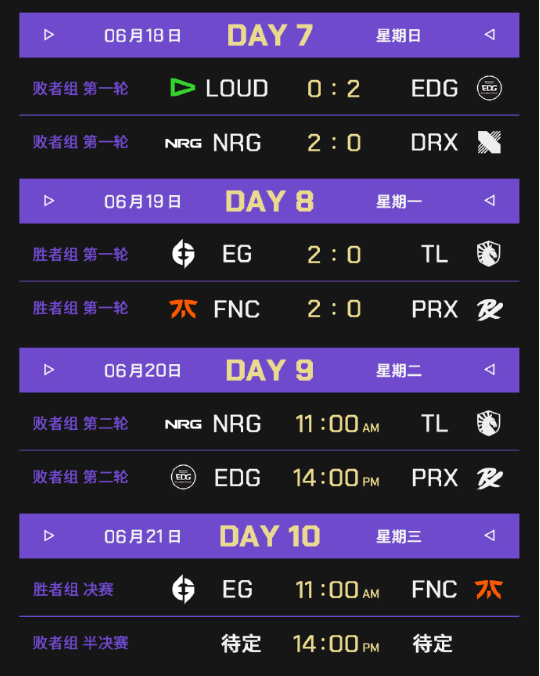Select the DAY 7 header title
540x676 pixels.
pyautogui.click(x=270, y=35)
